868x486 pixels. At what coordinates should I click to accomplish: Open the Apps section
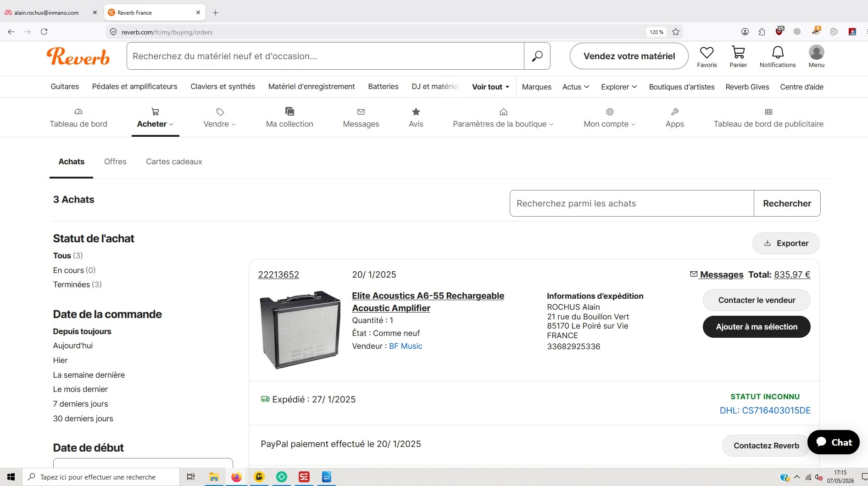(674, 118)
